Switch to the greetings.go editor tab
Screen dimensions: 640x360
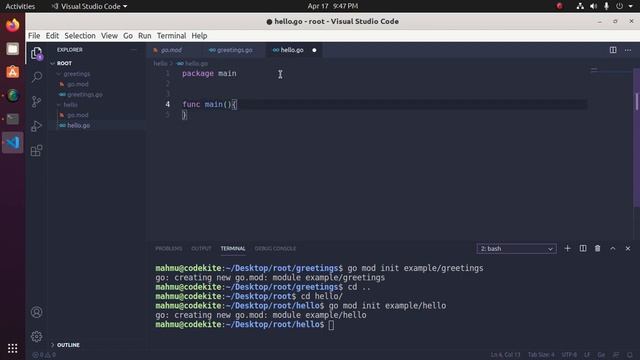point(234,50)
